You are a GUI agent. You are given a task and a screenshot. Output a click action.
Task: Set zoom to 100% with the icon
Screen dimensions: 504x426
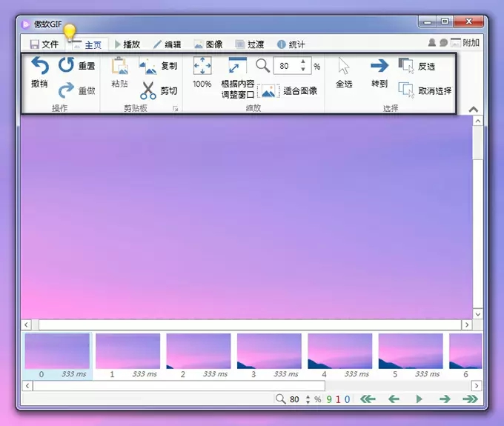coord(202,67)
